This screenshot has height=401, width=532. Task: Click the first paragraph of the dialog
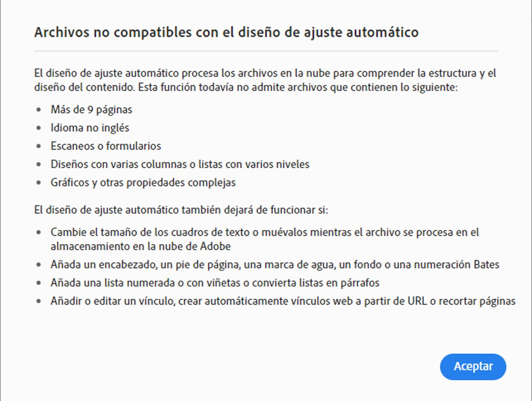[264, 80]
